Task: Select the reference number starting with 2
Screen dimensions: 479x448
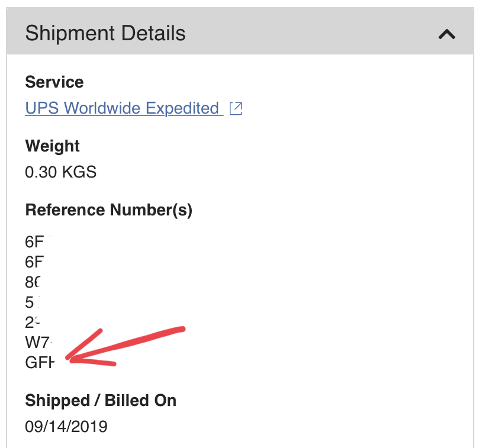Action: point(33,323)
